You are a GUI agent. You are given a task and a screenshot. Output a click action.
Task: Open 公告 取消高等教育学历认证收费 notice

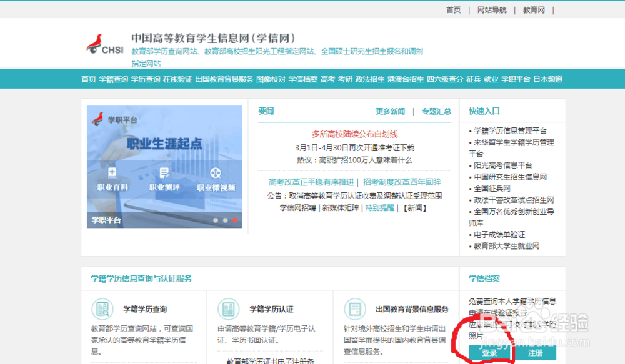click(354, 196)
